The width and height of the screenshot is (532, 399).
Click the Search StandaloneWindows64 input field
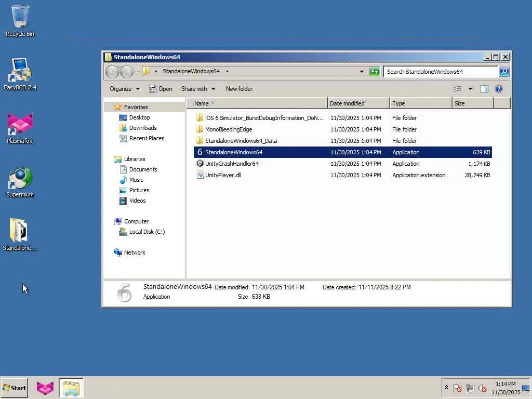(x=441, y=72)
